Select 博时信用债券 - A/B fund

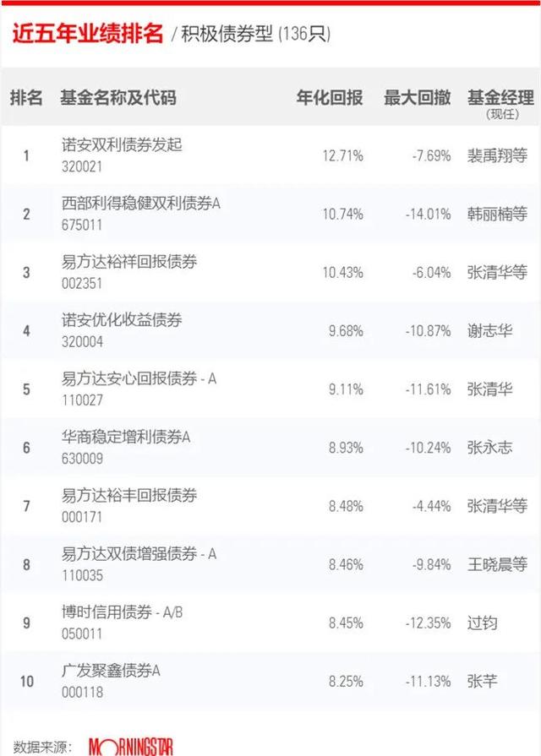[x=122, y=612]
